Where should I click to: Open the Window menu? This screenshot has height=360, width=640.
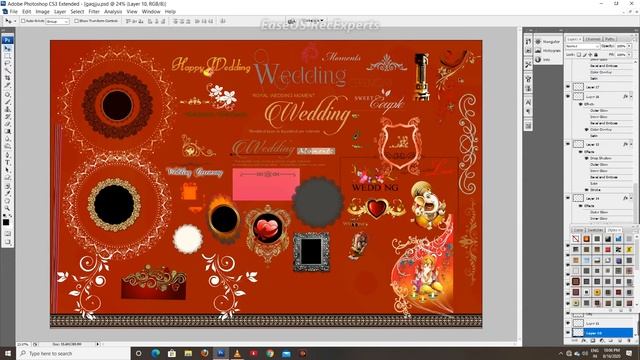151,11
